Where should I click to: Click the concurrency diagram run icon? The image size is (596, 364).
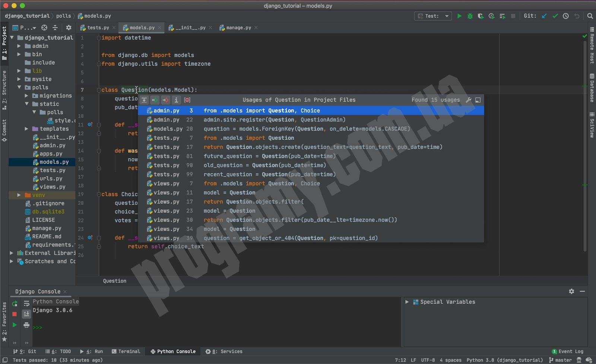pyautogui.click(x=502, y=16)
